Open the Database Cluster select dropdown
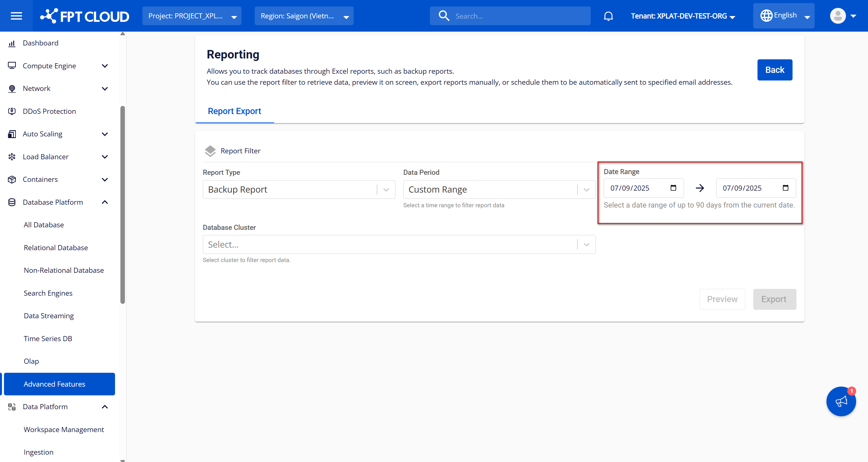The image size is (868, 462). (x=399, y=245)
